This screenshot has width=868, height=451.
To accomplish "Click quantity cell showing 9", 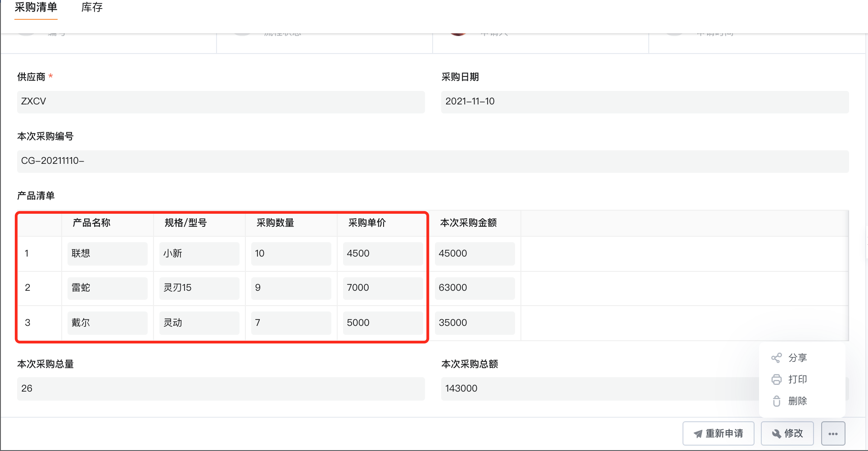I will 291,288.
